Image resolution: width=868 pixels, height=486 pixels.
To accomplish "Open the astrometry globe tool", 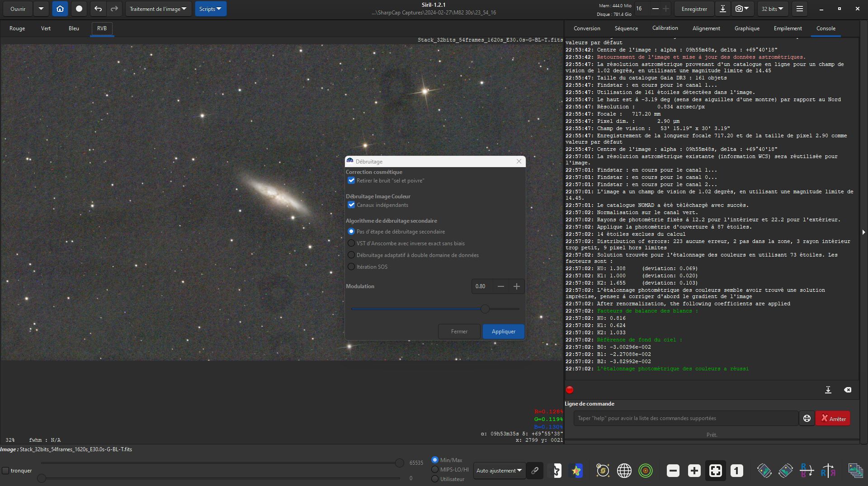I will [x=624, y=471].
